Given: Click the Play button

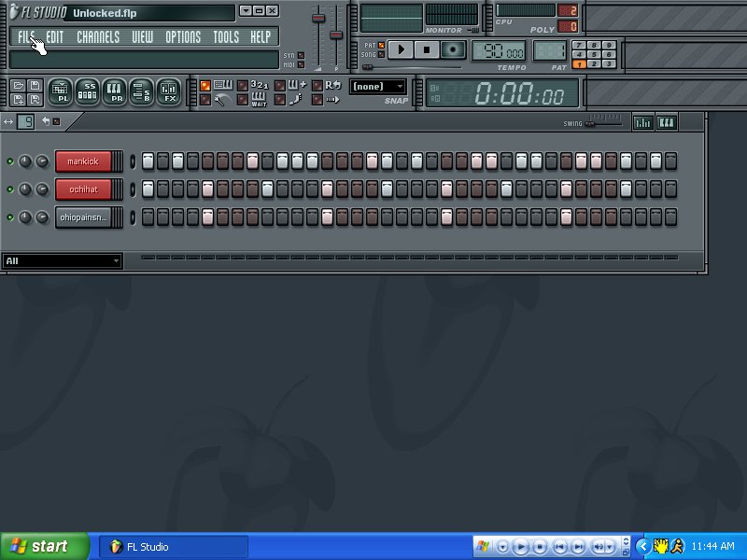Looking at the screenshot, I should [x=401, y=49].
